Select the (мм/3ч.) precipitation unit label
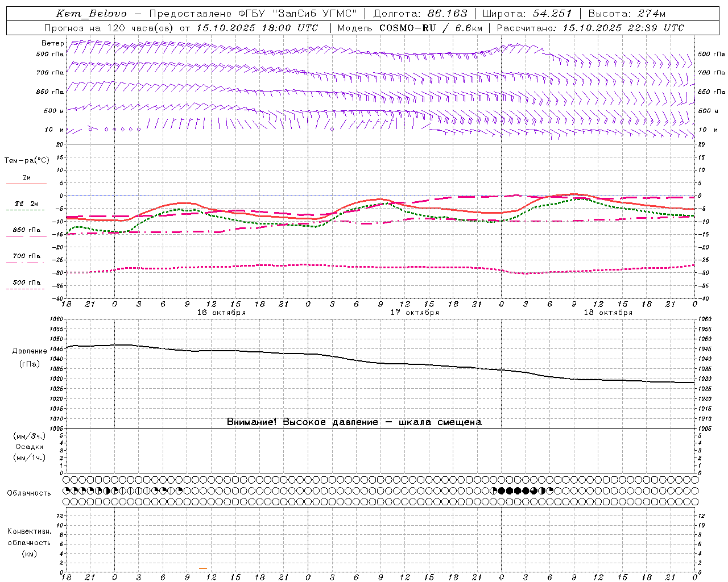This screenshot has width=728, height=582. point(30,436)
